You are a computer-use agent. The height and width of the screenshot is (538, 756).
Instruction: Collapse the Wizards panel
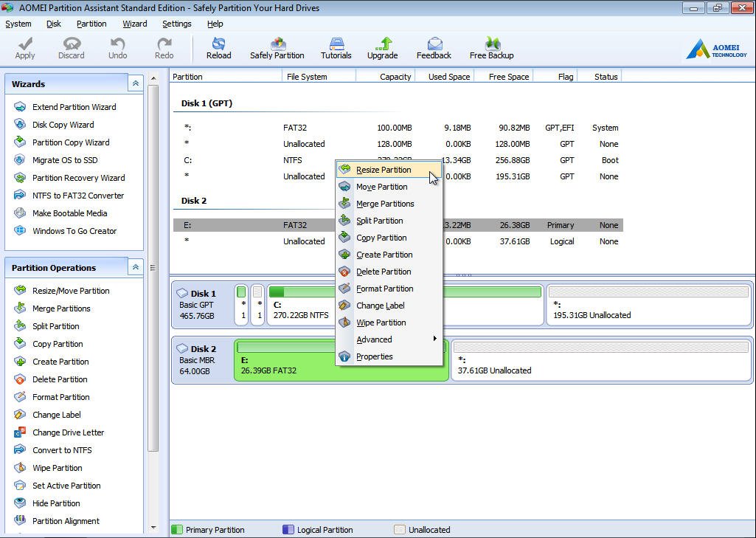coord(135,84)
